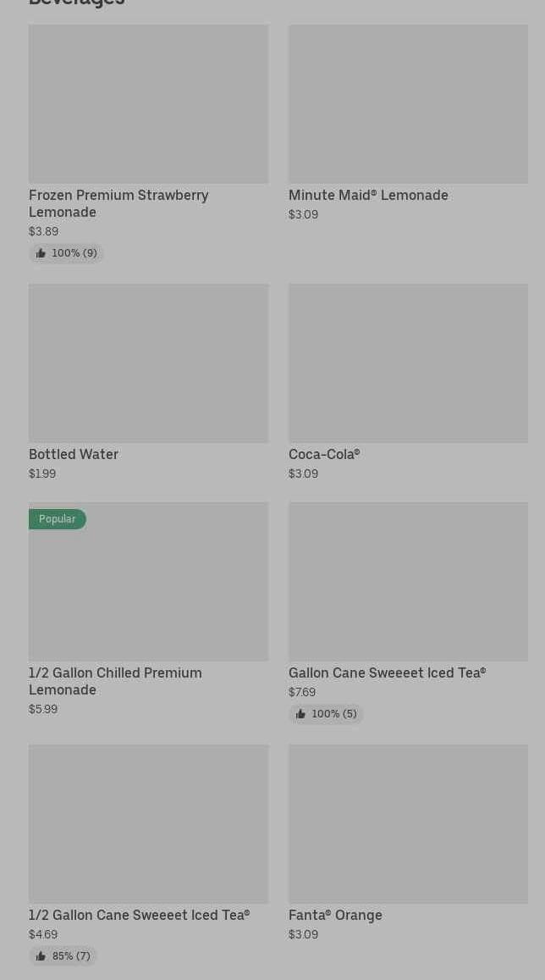
Task: Click the Frozen Premium Strawberry Lemonade title
Action: pos(118,203)
